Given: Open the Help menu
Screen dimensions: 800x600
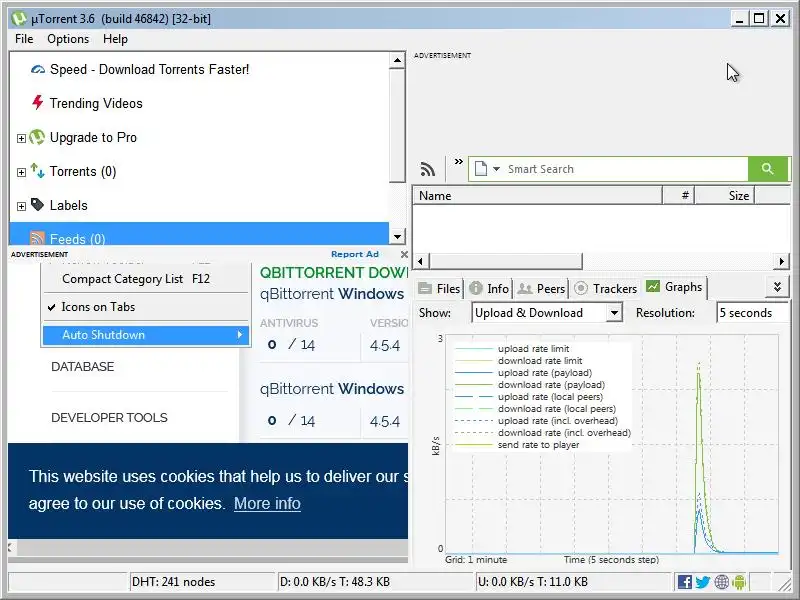Looking at the screenshot, I should tap(115, 39).
